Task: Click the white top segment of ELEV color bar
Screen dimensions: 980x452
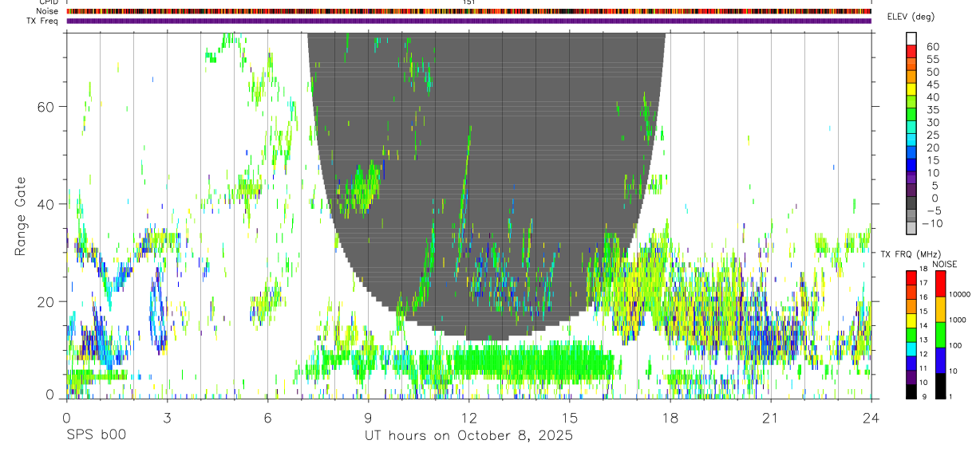Action: click(911, 38)
